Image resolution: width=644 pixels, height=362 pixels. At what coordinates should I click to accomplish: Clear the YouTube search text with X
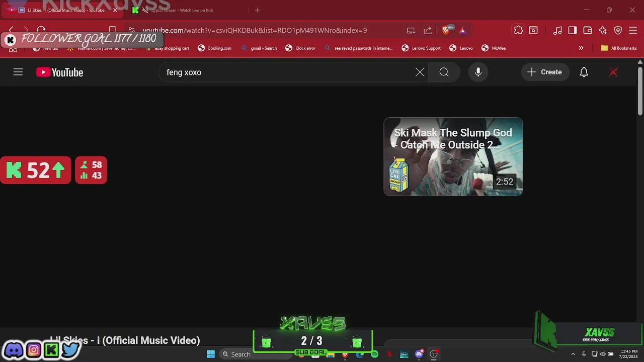coord(420,72)
